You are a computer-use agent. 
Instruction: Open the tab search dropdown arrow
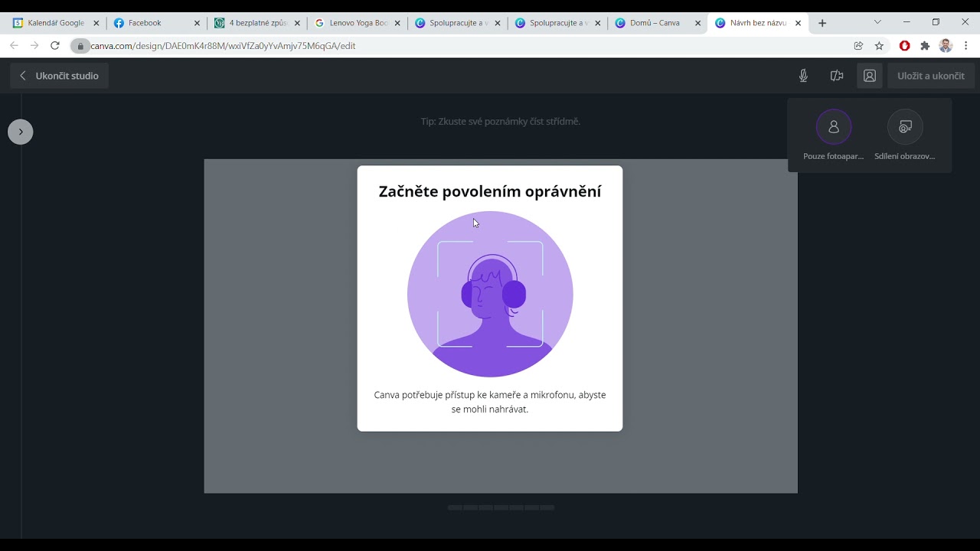[x=877, y=22]
